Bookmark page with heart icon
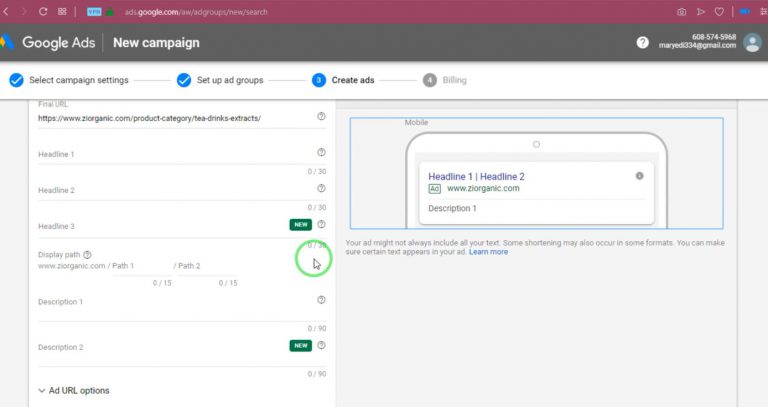 (x=719, y=12)
